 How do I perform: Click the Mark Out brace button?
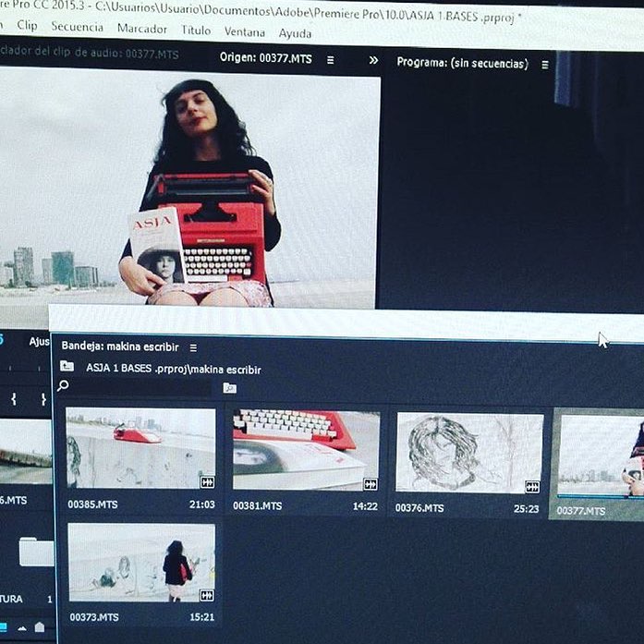click(x=43, y=400)
